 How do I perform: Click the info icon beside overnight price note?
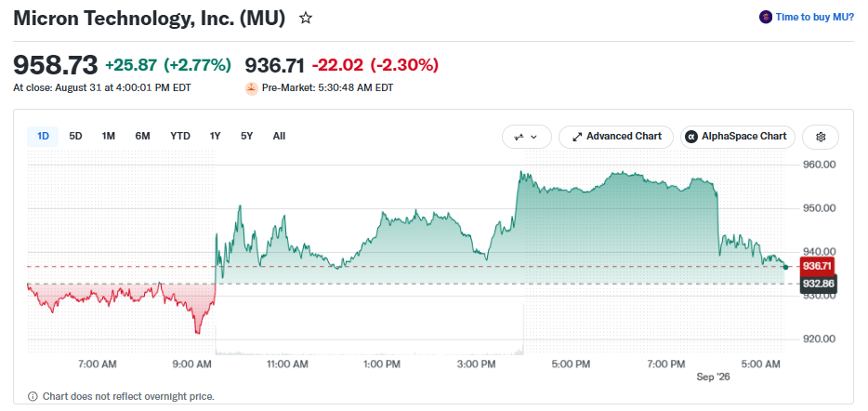point(33,397)
